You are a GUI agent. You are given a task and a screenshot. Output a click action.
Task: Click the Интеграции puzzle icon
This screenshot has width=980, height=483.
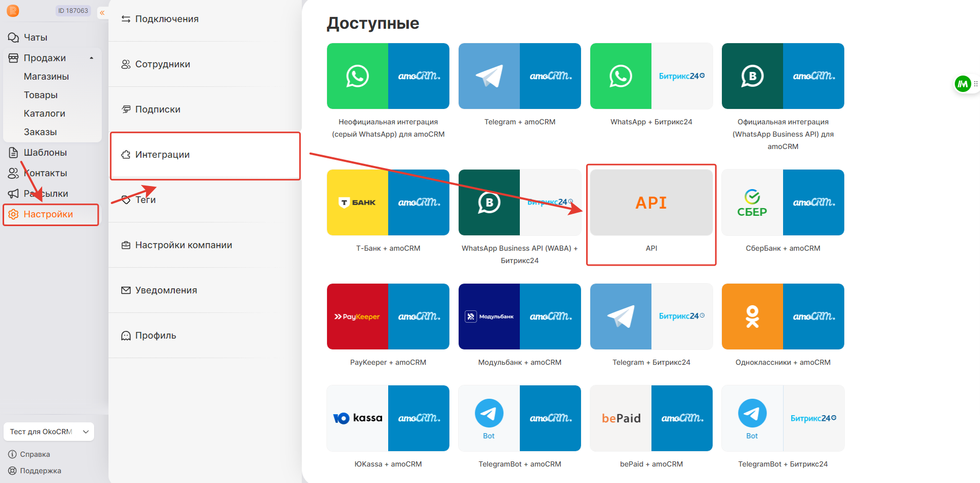(126, 155)
